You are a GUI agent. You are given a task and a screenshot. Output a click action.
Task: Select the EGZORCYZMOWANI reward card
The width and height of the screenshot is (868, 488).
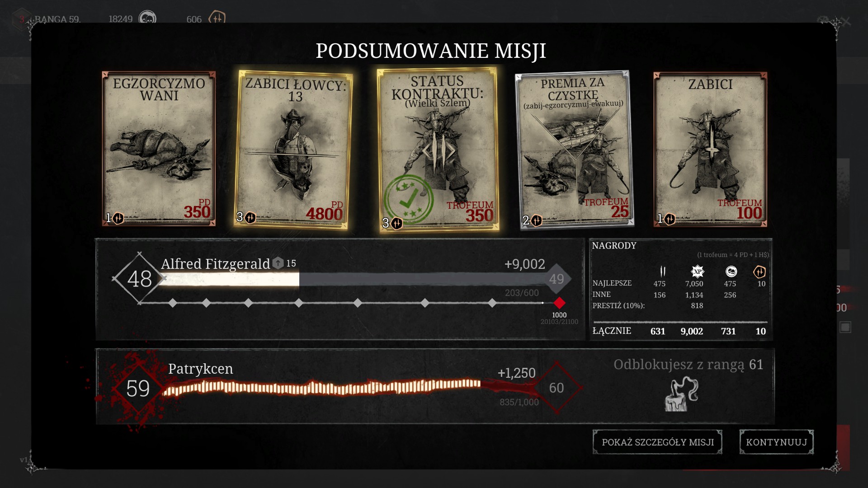(159, 149)
